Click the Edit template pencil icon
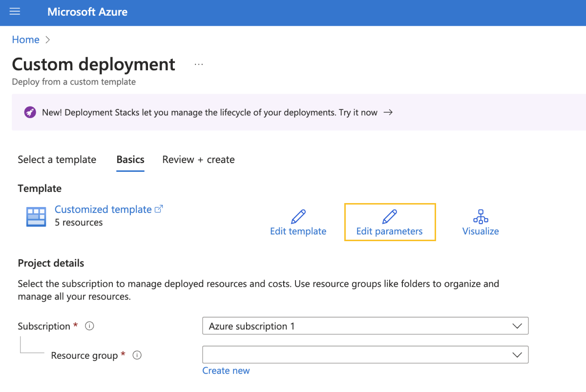Viewport: 586px width, 392px height. click(298, 217)
